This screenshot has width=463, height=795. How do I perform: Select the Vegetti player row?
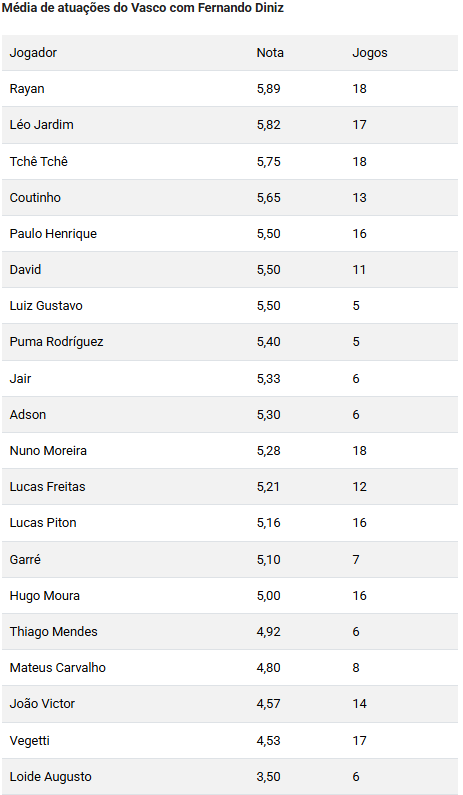(x=230, y=741)
